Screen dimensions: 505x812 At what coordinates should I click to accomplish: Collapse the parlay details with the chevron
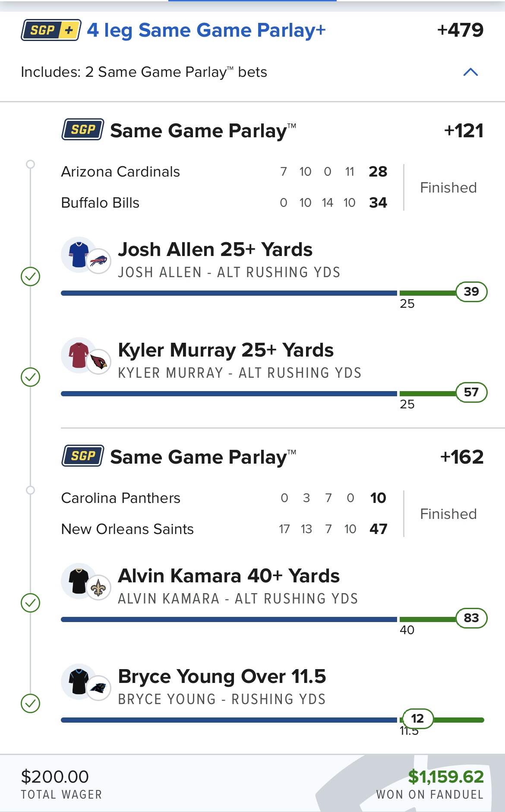point(470,72)
